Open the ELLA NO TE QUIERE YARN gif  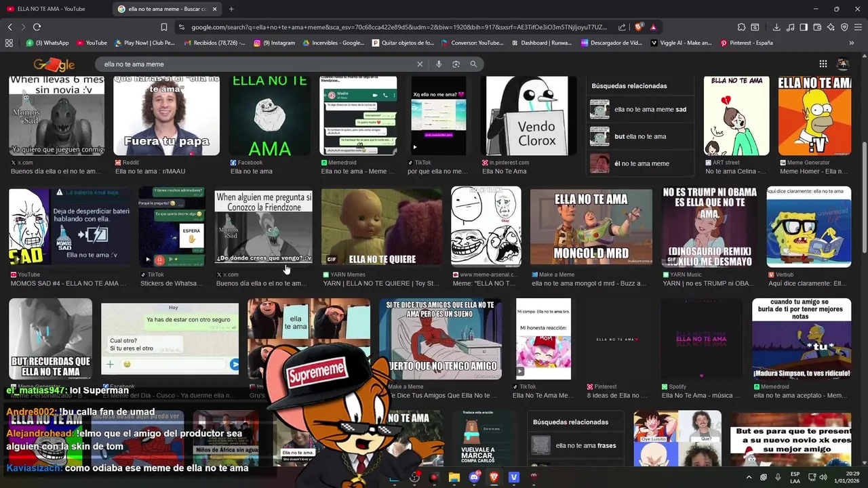coord(381,228)
